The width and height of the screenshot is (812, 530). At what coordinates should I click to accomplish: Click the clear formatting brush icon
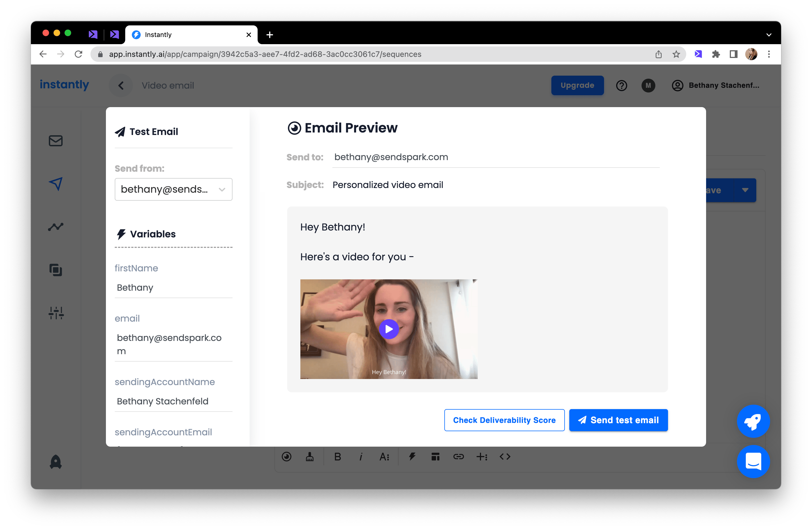pyautogui.click(x=309, y=457)
